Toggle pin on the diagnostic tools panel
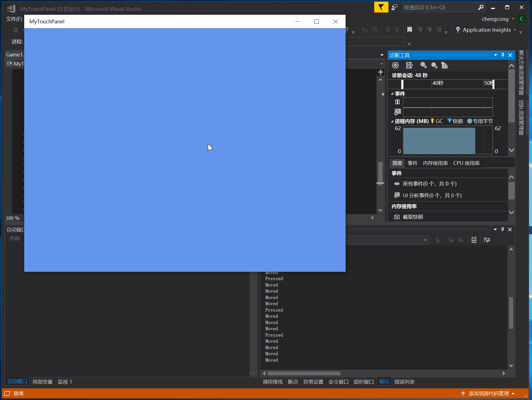 coord(503,55)
